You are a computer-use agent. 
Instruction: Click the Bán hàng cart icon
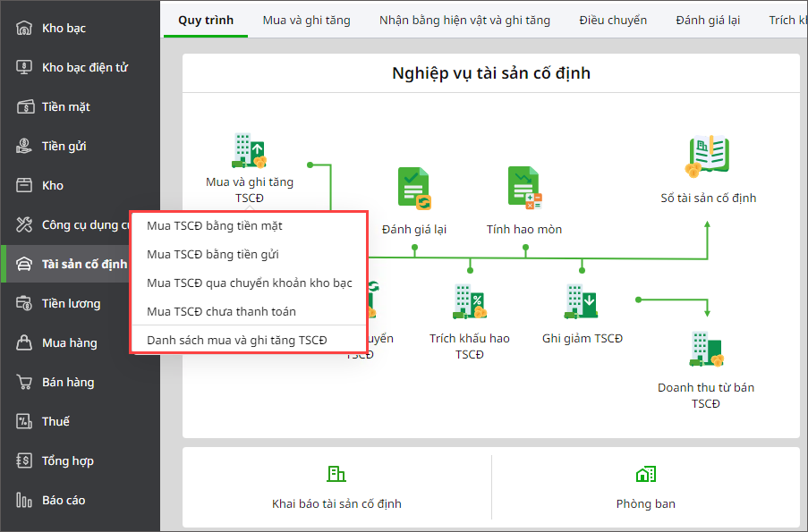pyautogui.click(x=23, y=382)
